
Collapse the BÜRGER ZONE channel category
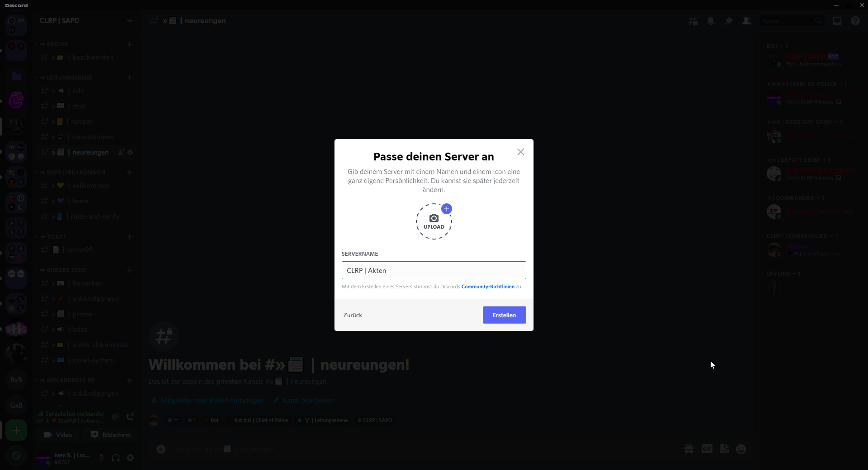(66, 270)
